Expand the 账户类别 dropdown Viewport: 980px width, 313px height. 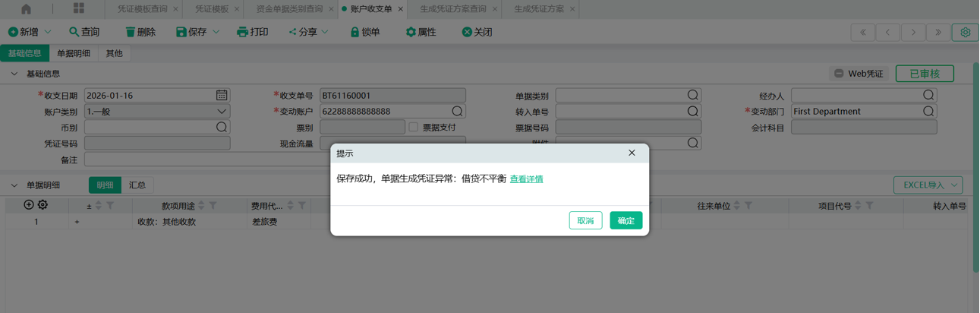point(222,112)
